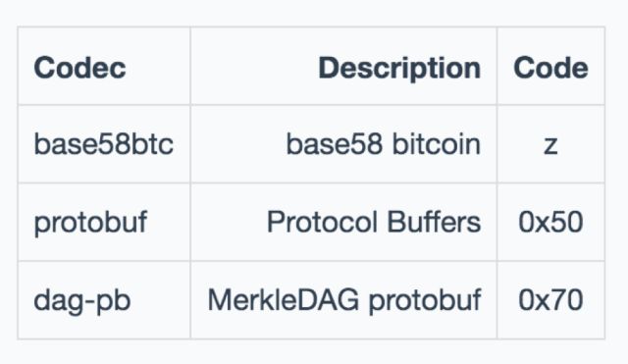Viewport: 628px width, 364px height.
Task: Click the divider between Description and Code headers
Action: 497,66
